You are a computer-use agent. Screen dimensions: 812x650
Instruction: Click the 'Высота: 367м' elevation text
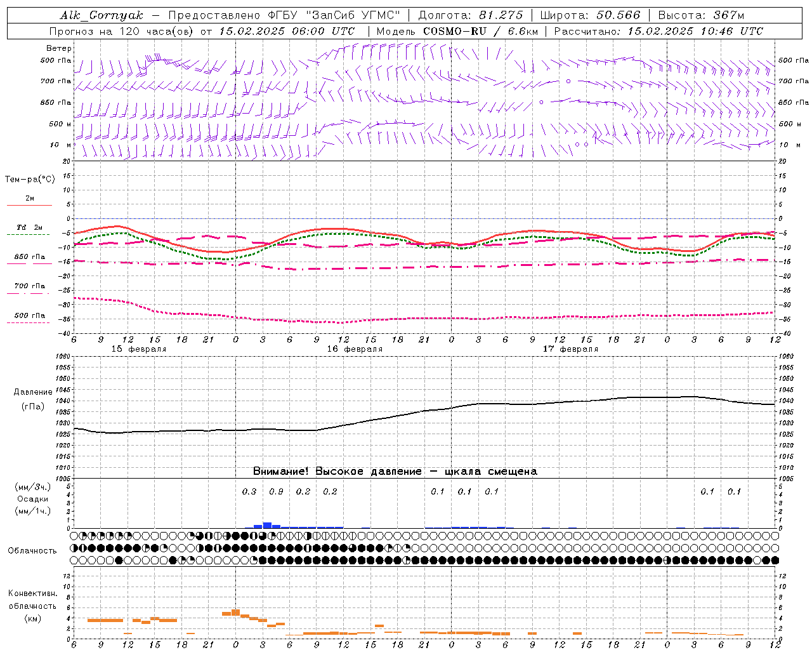click(701, 15)
